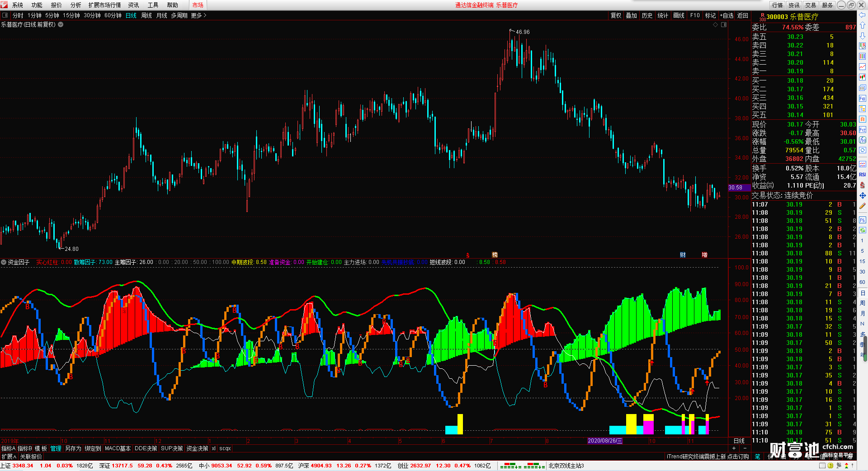Screen dimensions: 868x471
Task: Open the f(x) formula manager icon
Action: (x=862, y=140)
